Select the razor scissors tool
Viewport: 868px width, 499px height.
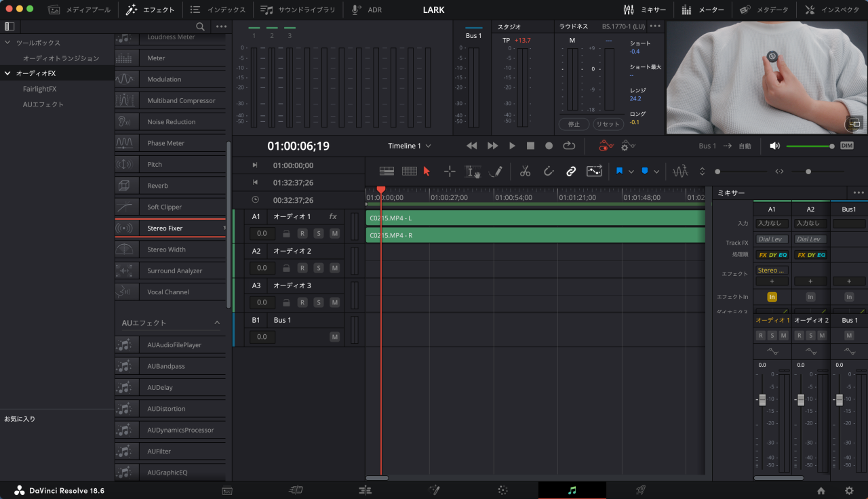pos(525,172)
